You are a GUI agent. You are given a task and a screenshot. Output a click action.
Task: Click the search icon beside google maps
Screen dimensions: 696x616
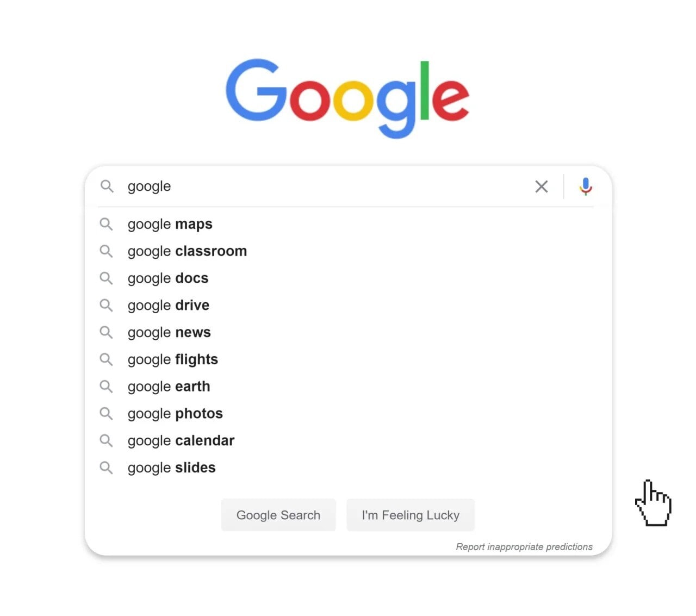pos(106,224)
